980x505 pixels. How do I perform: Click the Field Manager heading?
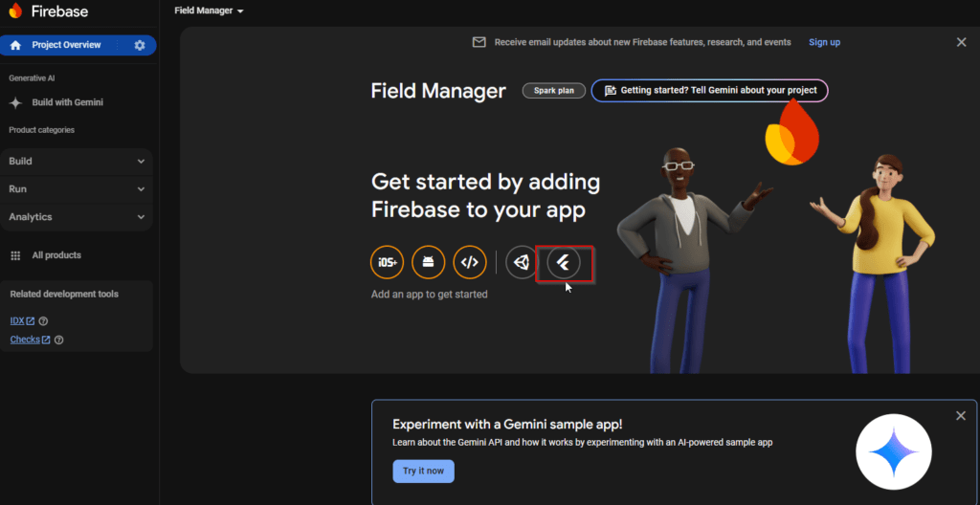(438, 91)
